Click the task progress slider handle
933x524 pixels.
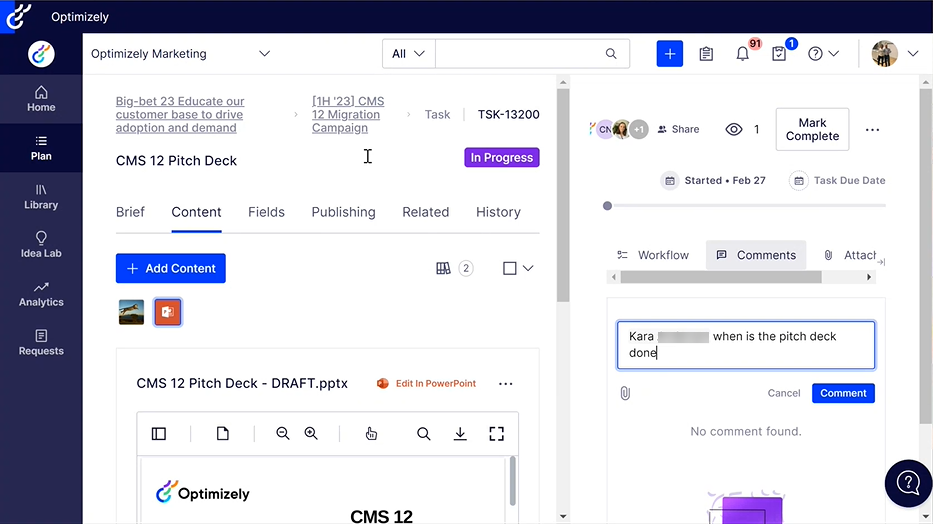[x=607, y=206]
